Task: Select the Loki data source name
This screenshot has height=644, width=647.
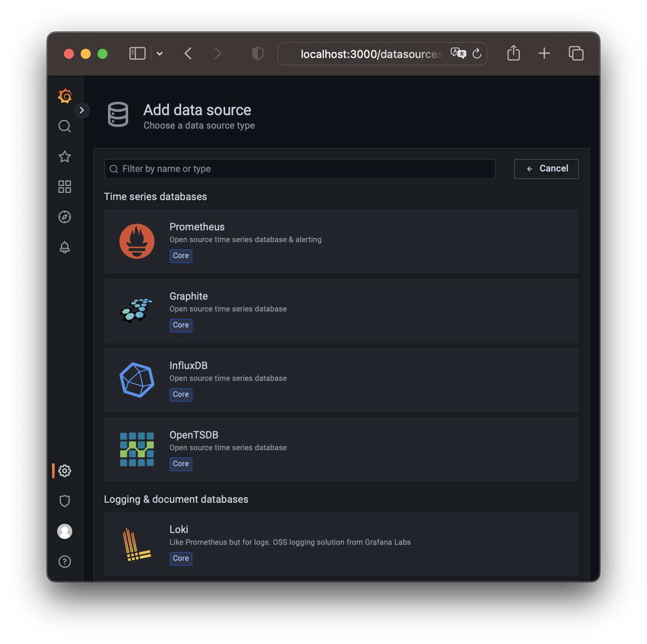Action: tap(179, 530)
